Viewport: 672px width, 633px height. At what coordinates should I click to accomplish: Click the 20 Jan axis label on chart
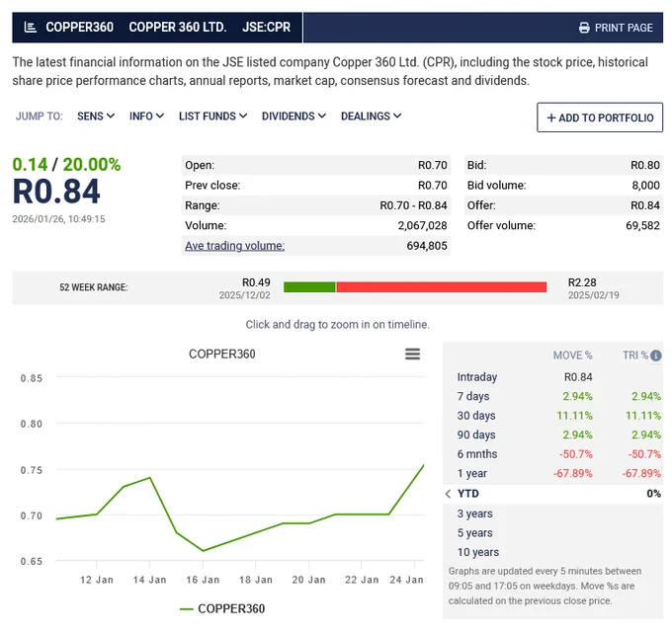308,580
